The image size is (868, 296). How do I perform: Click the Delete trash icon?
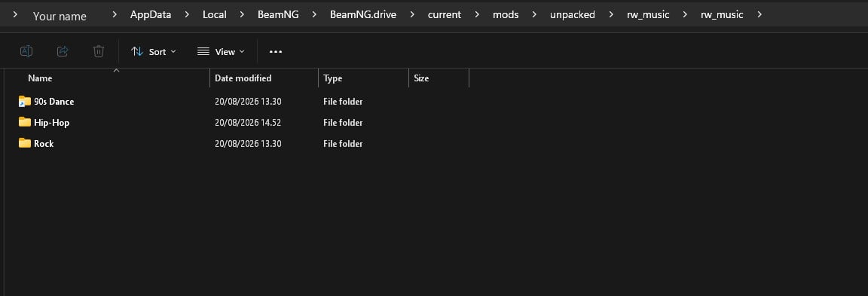click(99, 51)
